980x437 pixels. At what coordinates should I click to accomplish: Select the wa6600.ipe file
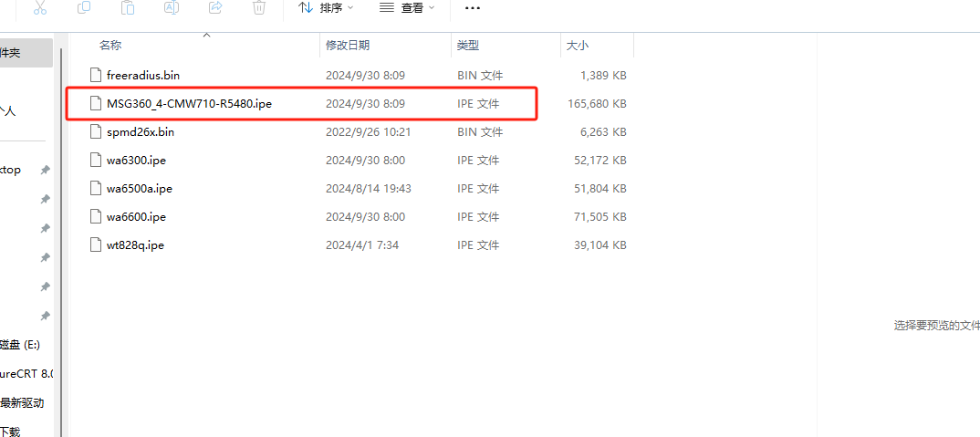(x=136, y=217)
